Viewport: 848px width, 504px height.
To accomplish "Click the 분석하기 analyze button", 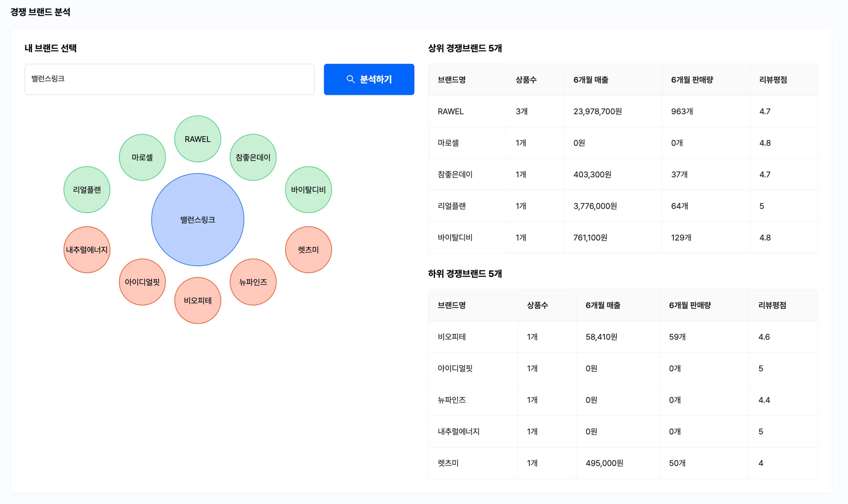I will pos(369,79).
